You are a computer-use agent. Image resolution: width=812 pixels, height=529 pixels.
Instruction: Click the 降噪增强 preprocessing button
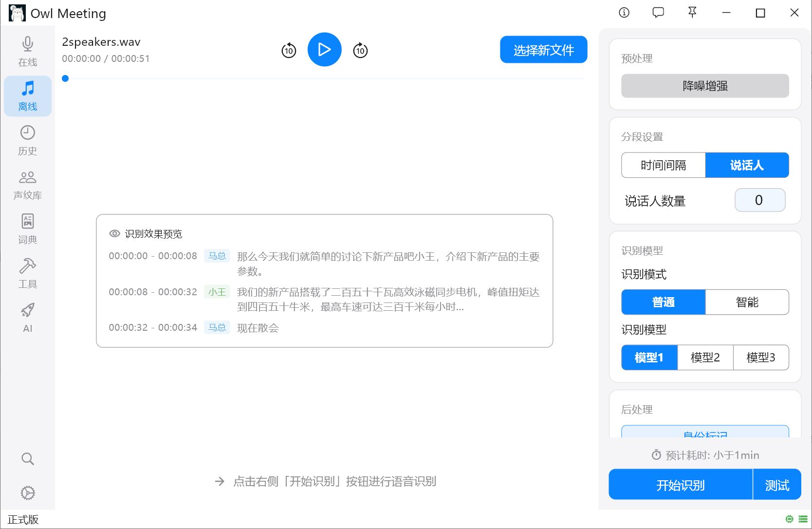(x=705, y=86)
